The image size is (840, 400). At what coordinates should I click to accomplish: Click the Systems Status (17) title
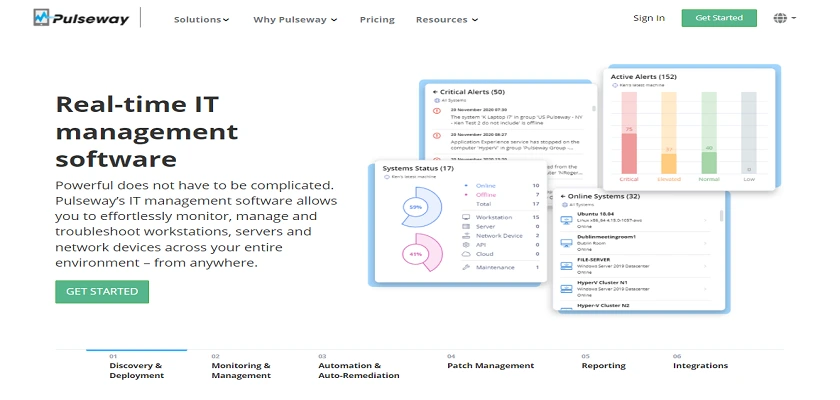coord(418,168)
